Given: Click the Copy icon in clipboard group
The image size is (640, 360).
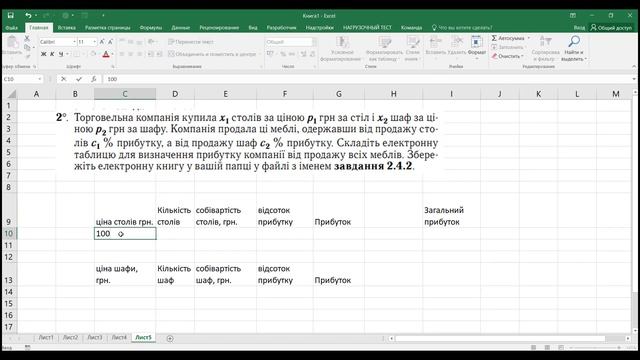Looking at the screenshot, I should [27, 47].
